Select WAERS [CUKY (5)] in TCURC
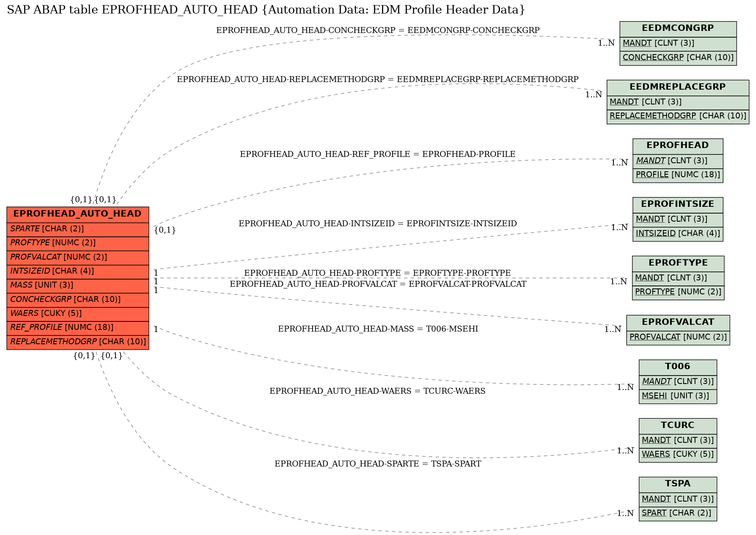This screenshot has height=535, width=756. coord(678,455)
